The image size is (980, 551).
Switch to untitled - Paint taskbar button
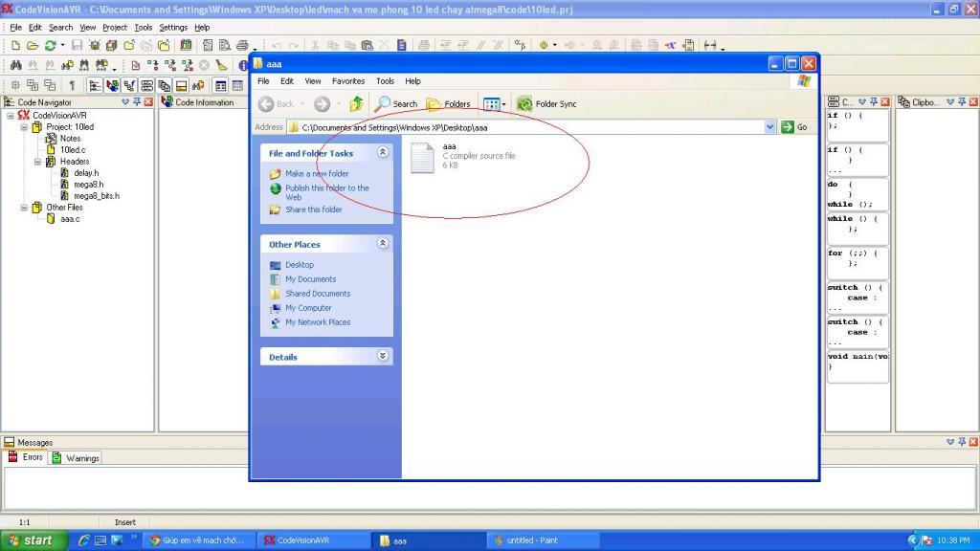(544, 540)
